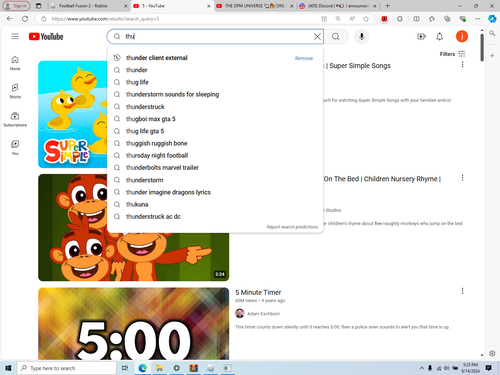Viewport: 500px width, 375px height.
Task: Choose the thugboi max gta 5 suggestion
Action: [215, 119]
